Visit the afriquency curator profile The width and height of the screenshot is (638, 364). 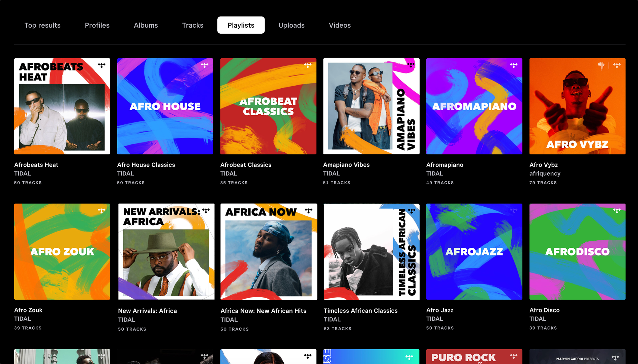[545, 174]
